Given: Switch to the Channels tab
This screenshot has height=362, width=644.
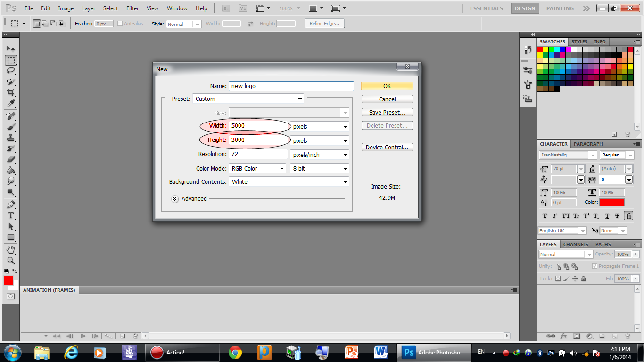Looking at the screenshot, I should click(575, 244).
